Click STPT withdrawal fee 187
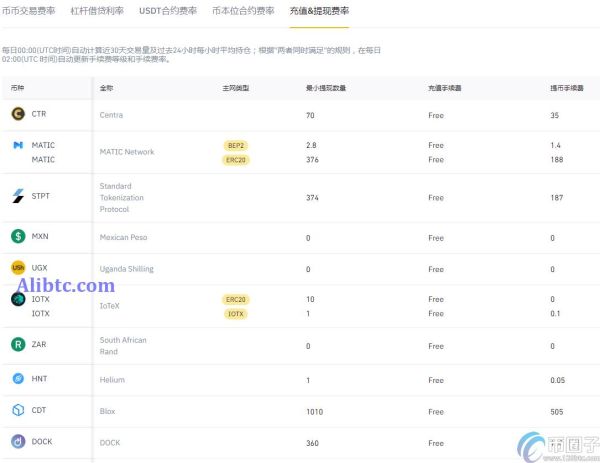The image size is (600, 463). pos(557,197)
